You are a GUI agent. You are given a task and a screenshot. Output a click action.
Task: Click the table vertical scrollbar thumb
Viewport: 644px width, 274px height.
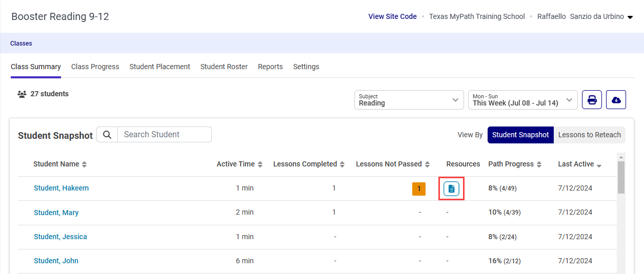coord(621,177)
